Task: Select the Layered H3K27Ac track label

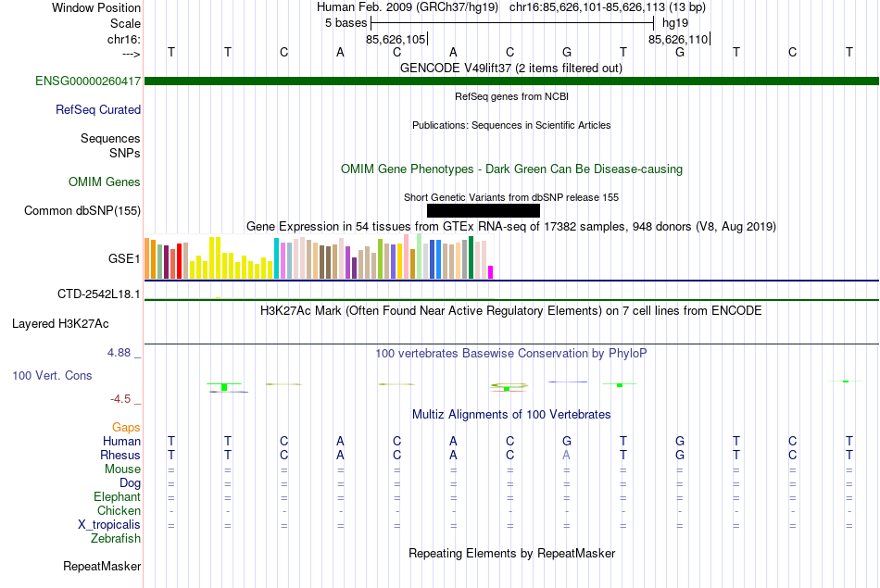Action: [60, 324]
